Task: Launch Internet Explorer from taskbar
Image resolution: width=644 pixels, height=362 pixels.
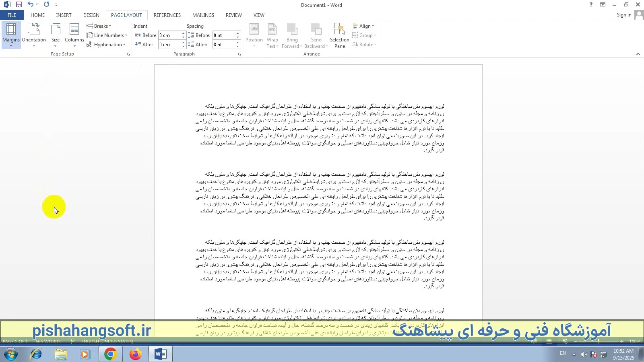Action: 36,354
